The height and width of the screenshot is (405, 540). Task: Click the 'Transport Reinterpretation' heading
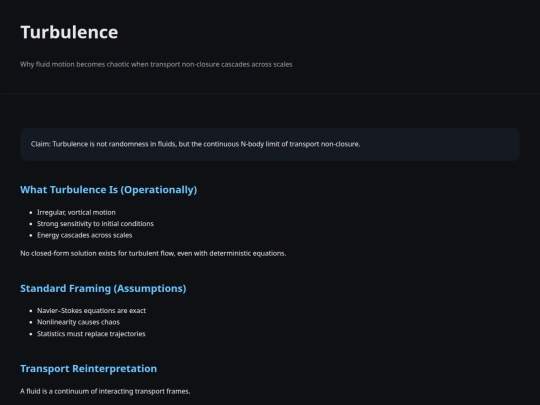coord(89,368)
